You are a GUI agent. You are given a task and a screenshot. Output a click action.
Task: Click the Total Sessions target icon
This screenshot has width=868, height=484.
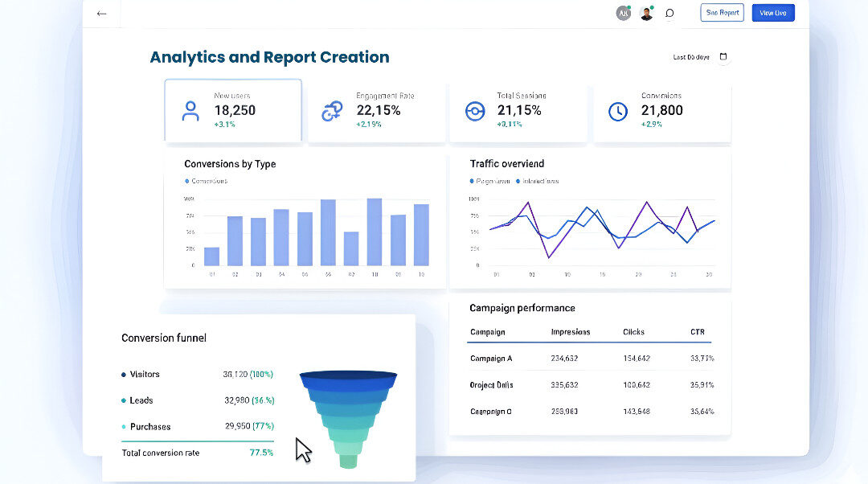click(475, 111)
